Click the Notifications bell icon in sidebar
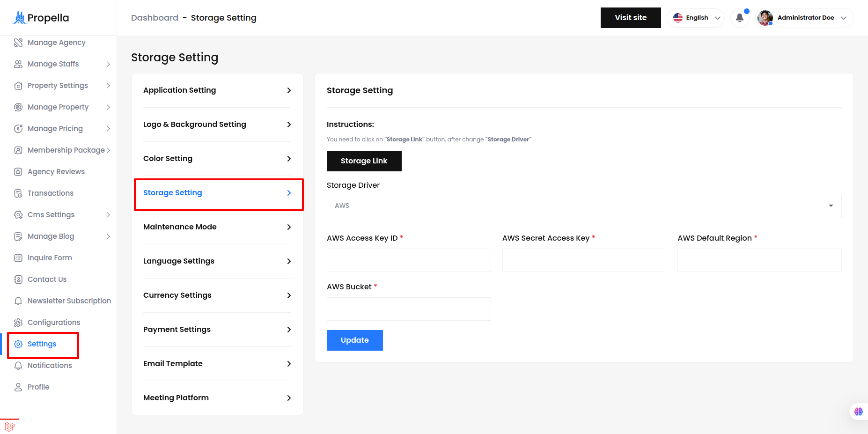868x434 pixels. click(18, 366)
